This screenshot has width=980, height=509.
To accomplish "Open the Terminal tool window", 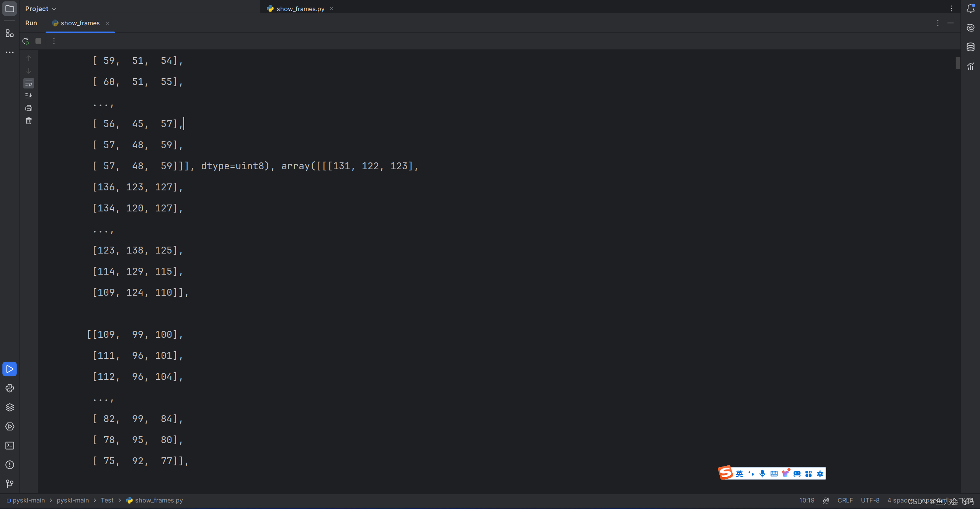I will (x=10, y=446).
